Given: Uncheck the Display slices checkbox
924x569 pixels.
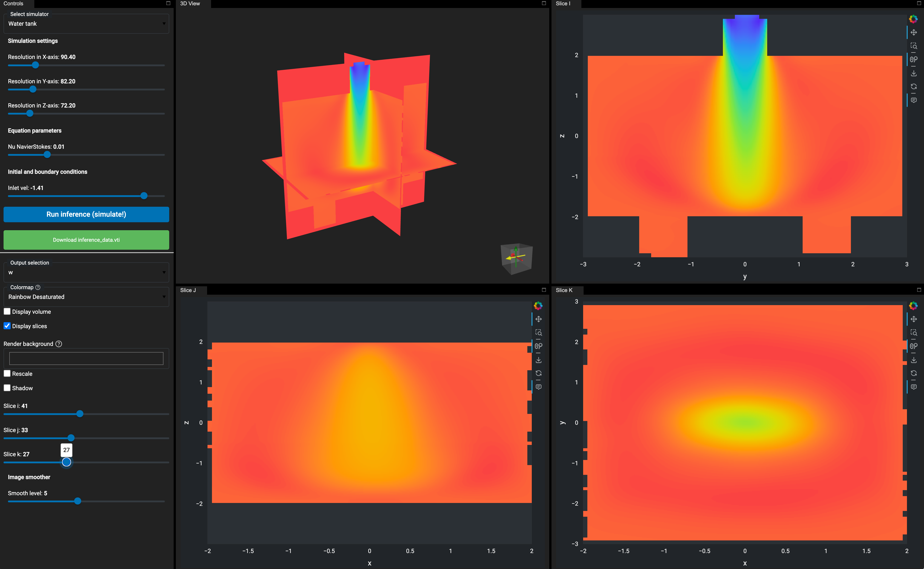Looking at the screenshot, I should [7, 326].
